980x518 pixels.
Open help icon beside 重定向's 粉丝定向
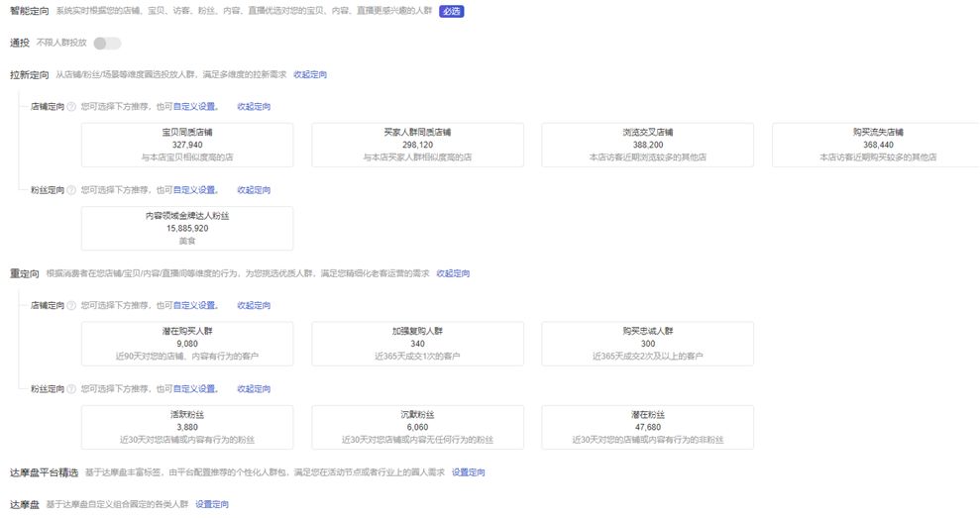[71, 389]
